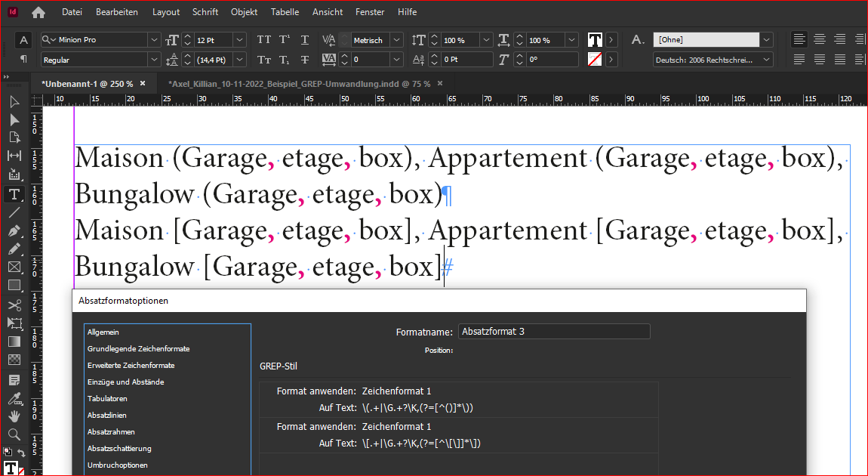Image resolution: width=868 pixels, height=476 pixels.
Task: Select the Rectangle tool
Action: point(14,285)
